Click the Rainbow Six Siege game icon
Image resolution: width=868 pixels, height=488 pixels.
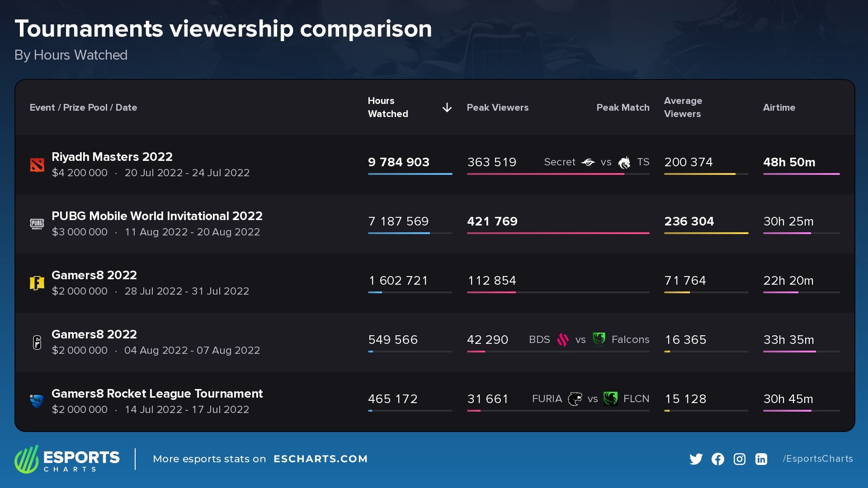(x=37, y=343)
